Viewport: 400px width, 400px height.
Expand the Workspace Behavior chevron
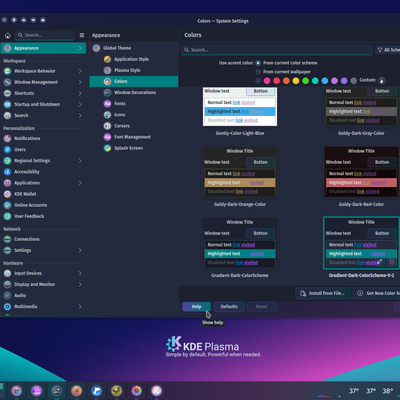[80, 71]
